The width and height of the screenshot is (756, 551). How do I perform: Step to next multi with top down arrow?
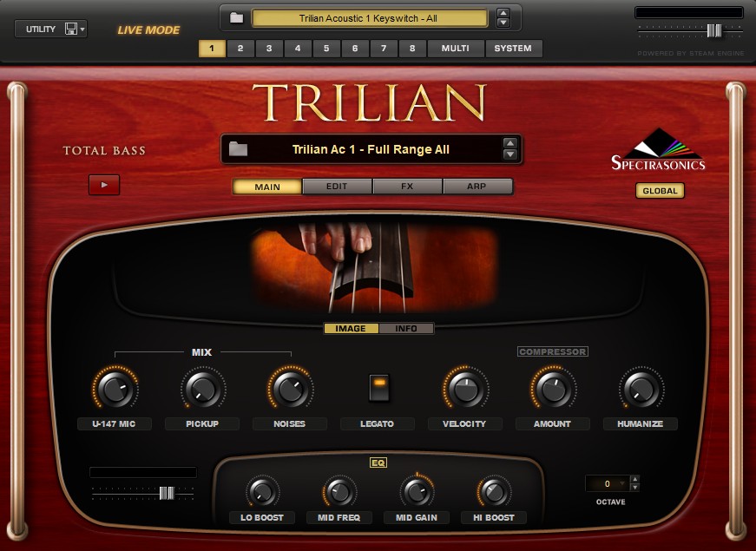(x=503, y=23)
